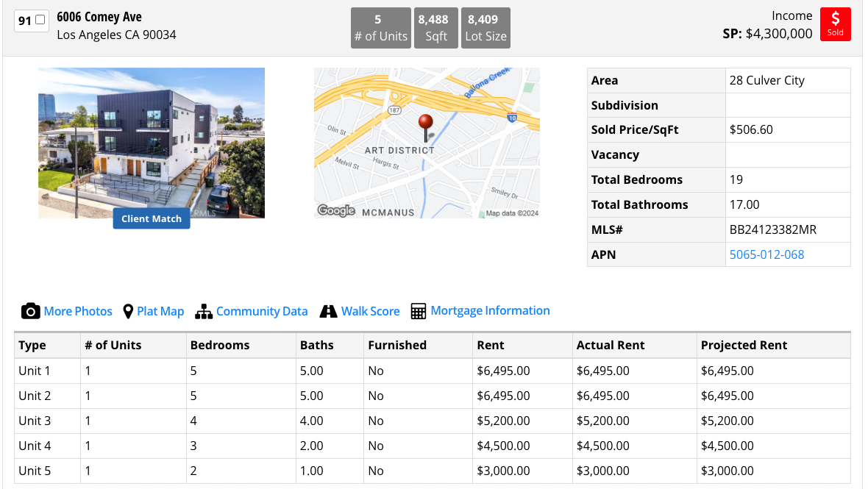Open the More Photos link
868x489 pixels.
click(78, 311)
